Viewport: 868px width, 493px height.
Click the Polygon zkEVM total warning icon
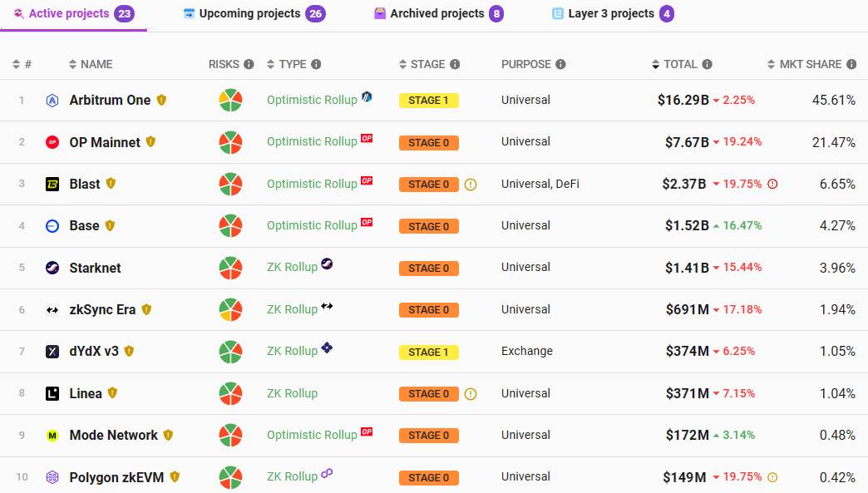[772, 477]
